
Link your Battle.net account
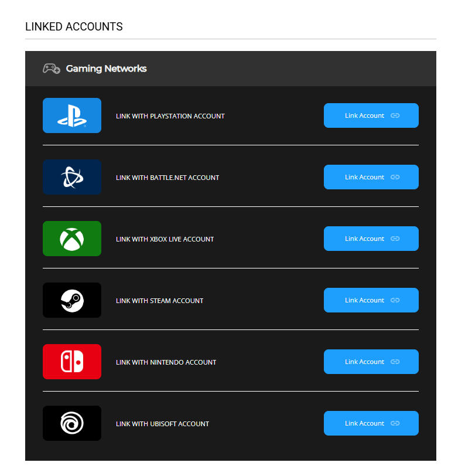[371, 177]
